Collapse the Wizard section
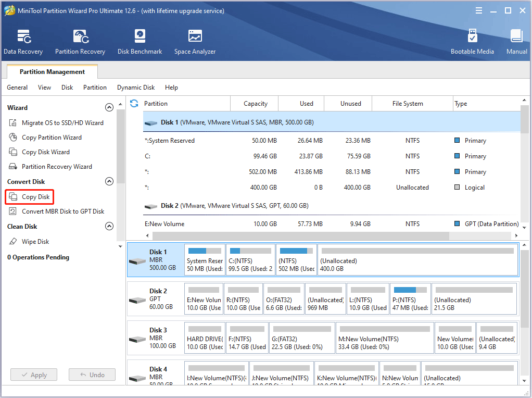The height and width of the screenshot is (398, 532). tap(109, 107)
